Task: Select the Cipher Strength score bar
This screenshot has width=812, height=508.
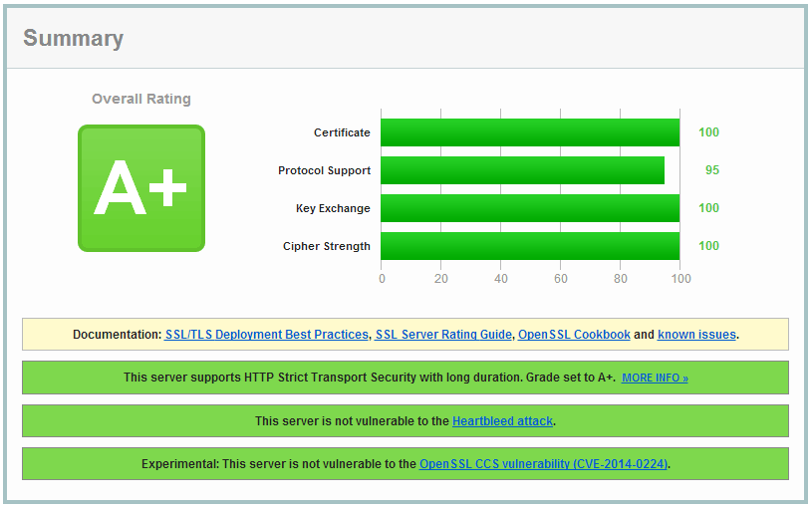Action: point(529,246)
